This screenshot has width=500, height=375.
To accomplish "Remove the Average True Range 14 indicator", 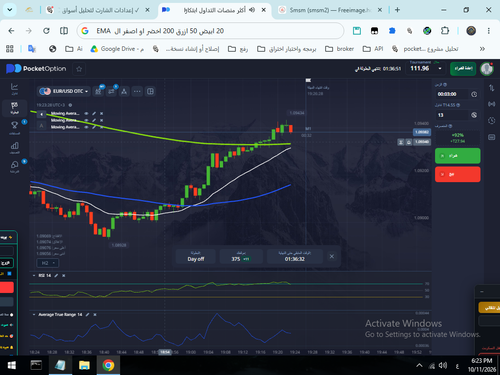I will (95, 315).
